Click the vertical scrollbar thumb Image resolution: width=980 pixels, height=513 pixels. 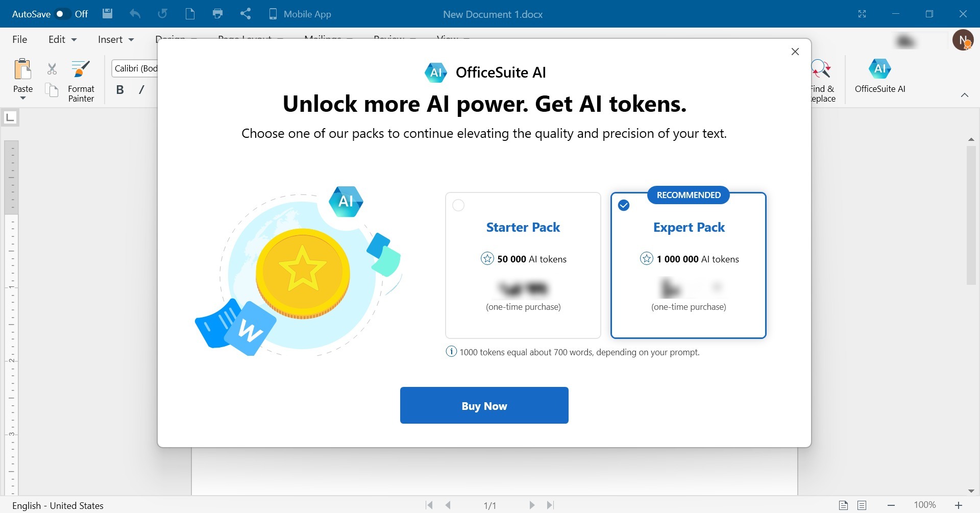971,215
